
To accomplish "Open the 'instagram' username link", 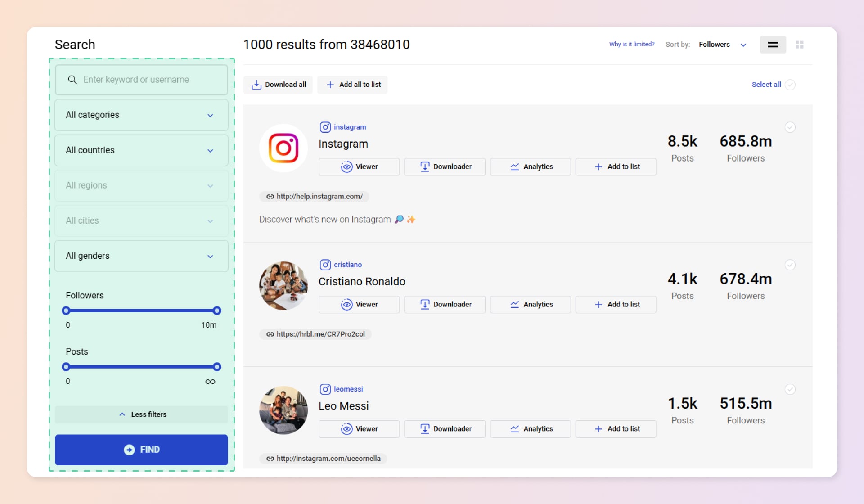I will [350, 127].
